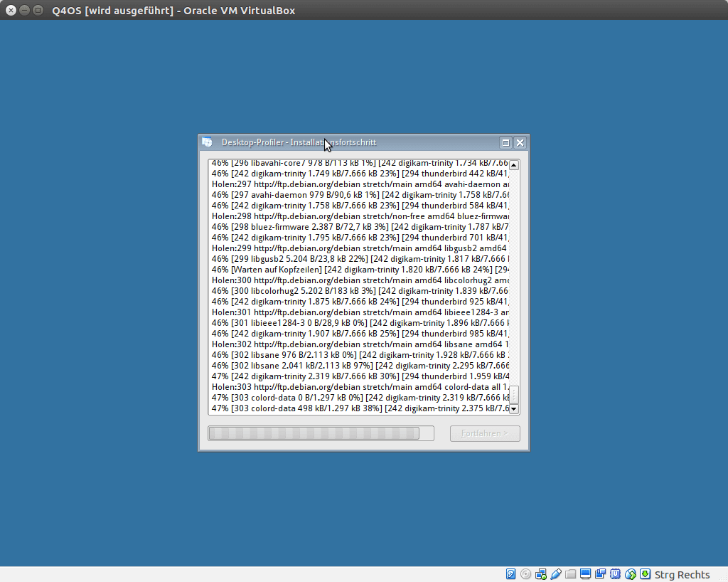Image resolution: width=728 pixels, height=582 pixels.
Task: Click the CPU virtualization chip icon
Action: tap(616, 574)
